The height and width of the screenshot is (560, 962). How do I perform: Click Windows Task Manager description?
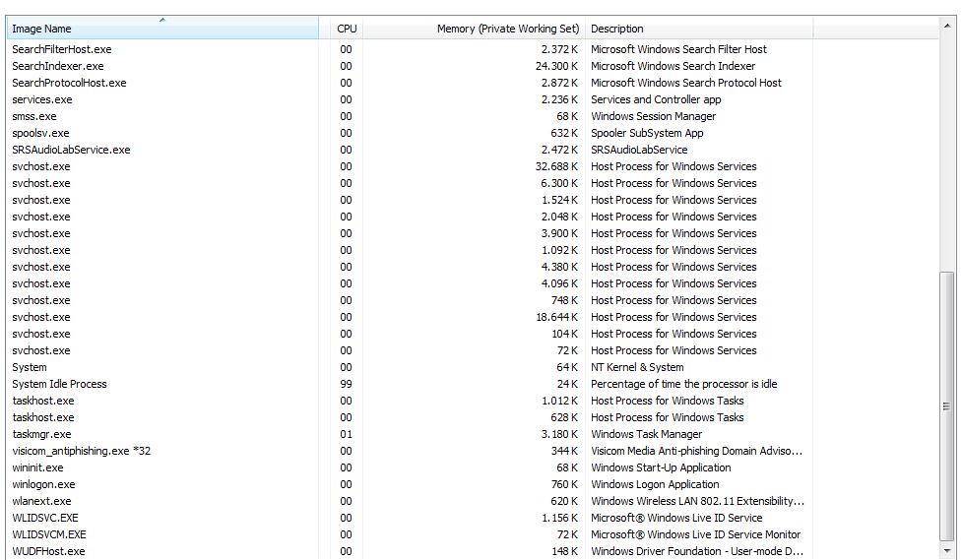[646, 434]
